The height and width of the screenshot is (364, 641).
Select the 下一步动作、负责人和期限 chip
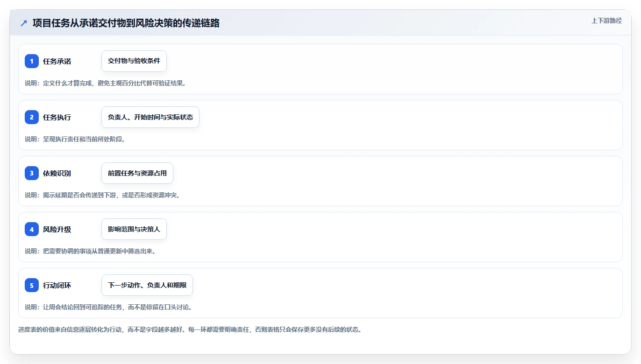pyautogui.click(x=147, y=285)
